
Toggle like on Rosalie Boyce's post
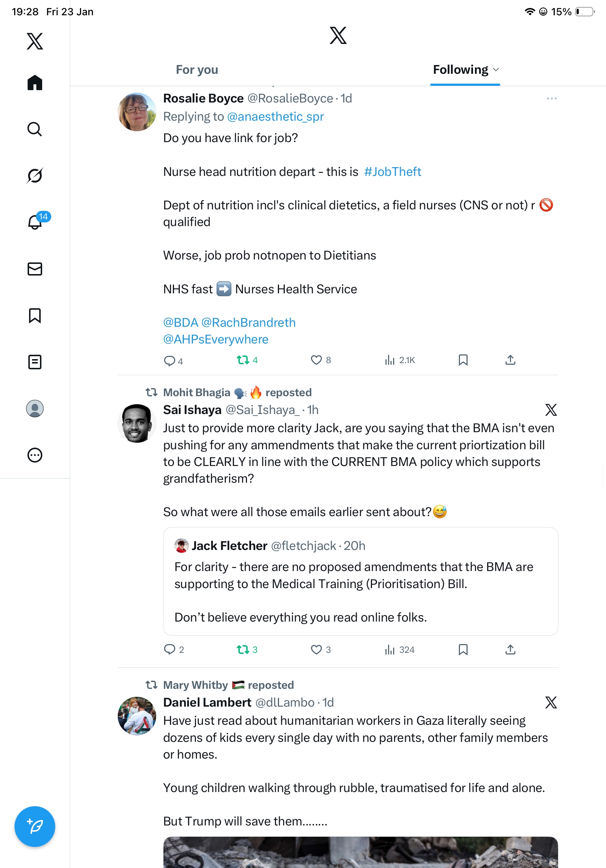(x=316, y=360)
